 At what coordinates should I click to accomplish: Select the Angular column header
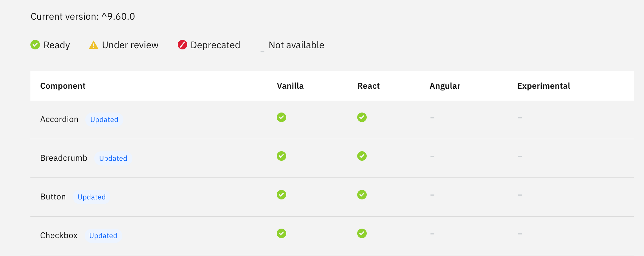tap(445, 86)
